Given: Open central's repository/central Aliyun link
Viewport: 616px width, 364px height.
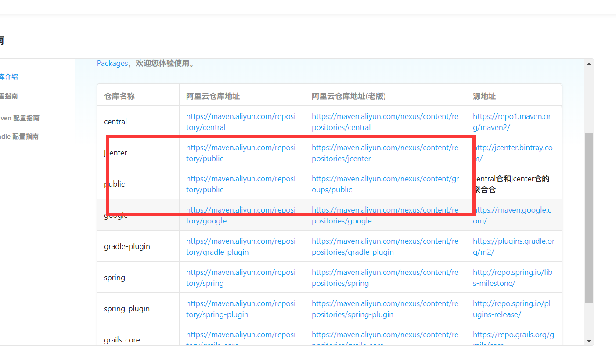Looking at the screenshot, I should tap(241, 122).
